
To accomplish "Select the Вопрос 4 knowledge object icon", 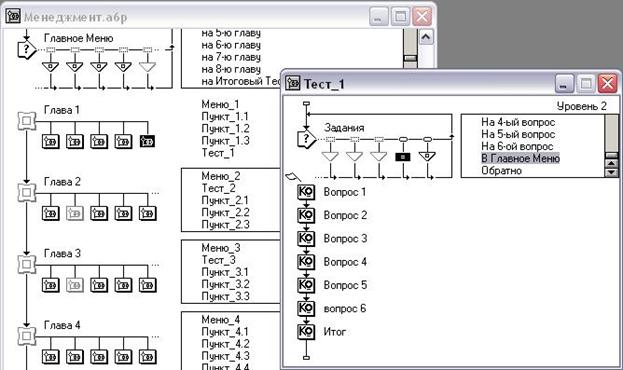I will tap(306, 262).
